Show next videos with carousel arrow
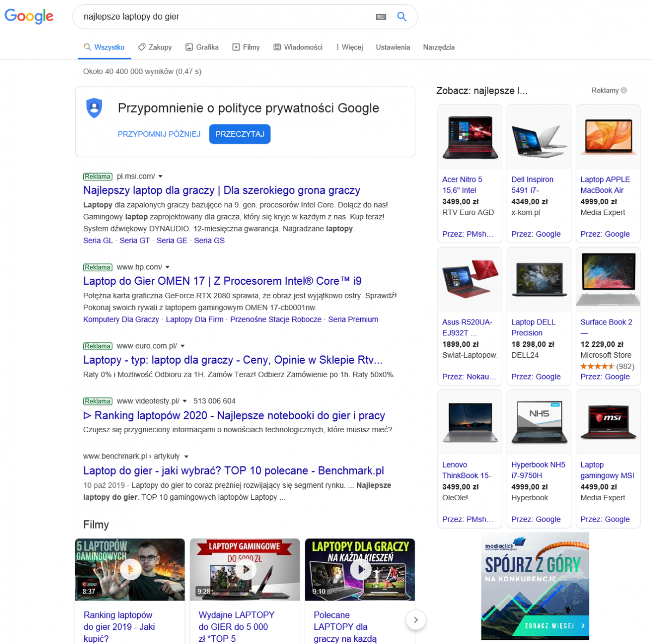653x644 pixels. pos(416,620)
